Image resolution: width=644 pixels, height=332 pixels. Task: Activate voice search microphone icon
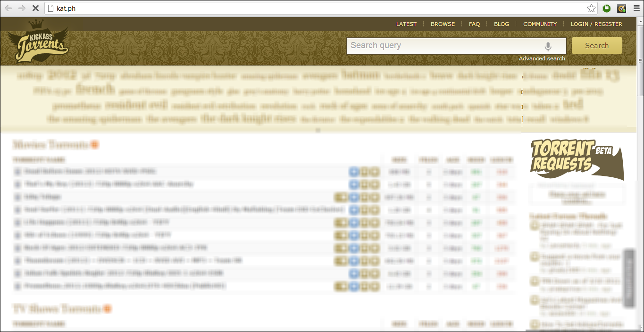coord(548,46)
